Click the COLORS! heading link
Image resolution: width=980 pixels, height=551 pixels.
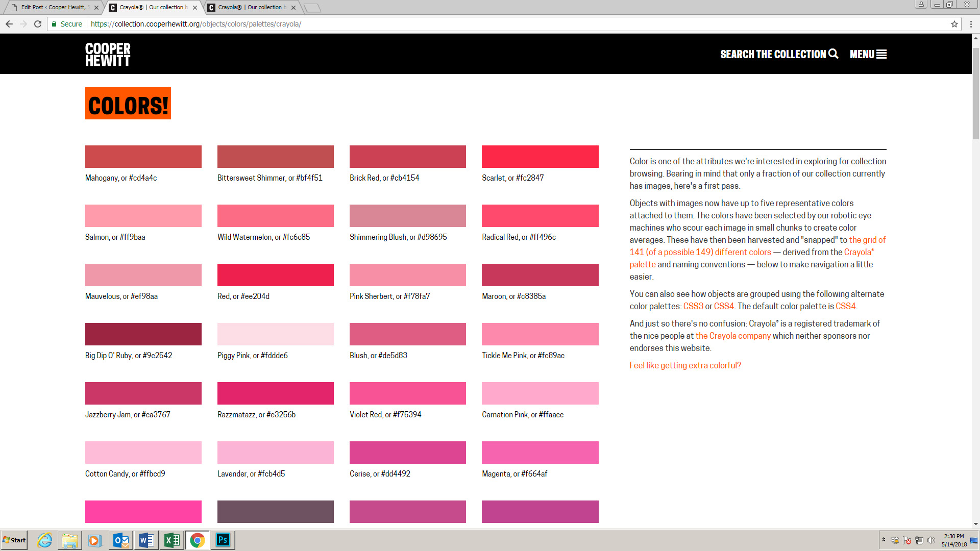(128, 104)
